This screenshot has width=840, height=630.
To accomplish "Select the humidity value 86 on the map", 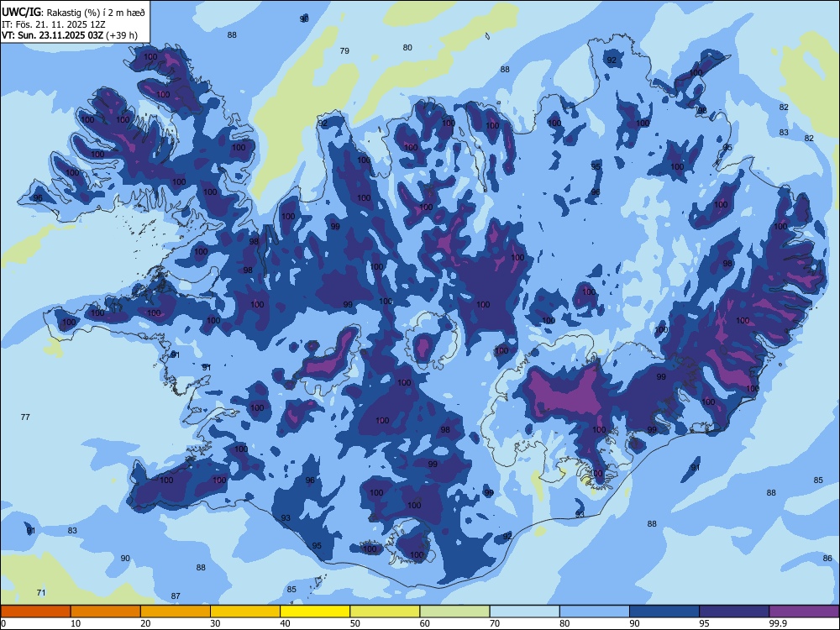I will pyautogui.click(x=827, y=559).
